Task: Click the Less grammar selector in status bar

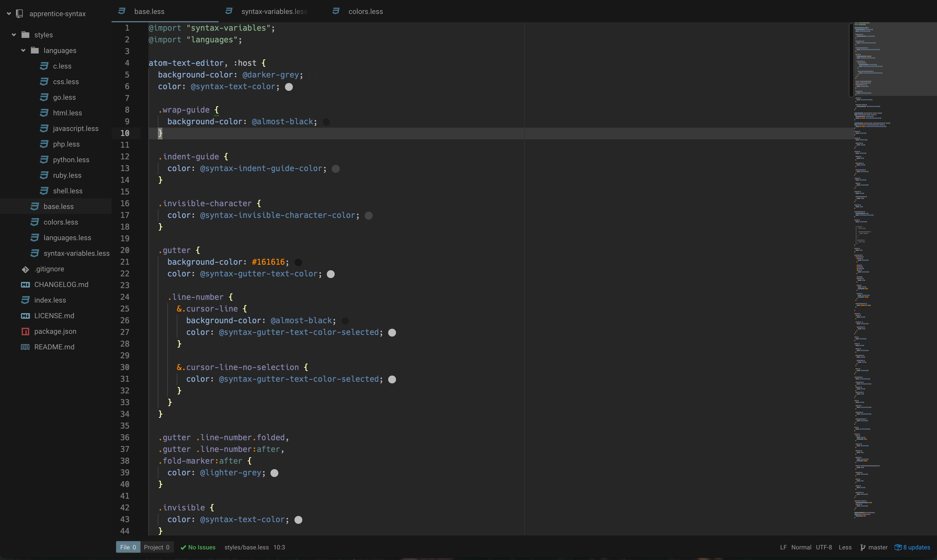Action: [x=845, y=547]
